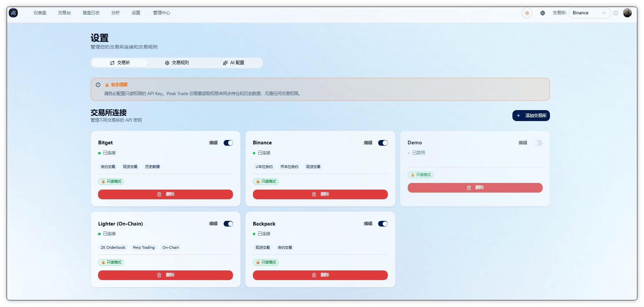Click 现货交易 tag on Bitget card
644x307 pixels.
pyautogui.click(x=130, y=167)
